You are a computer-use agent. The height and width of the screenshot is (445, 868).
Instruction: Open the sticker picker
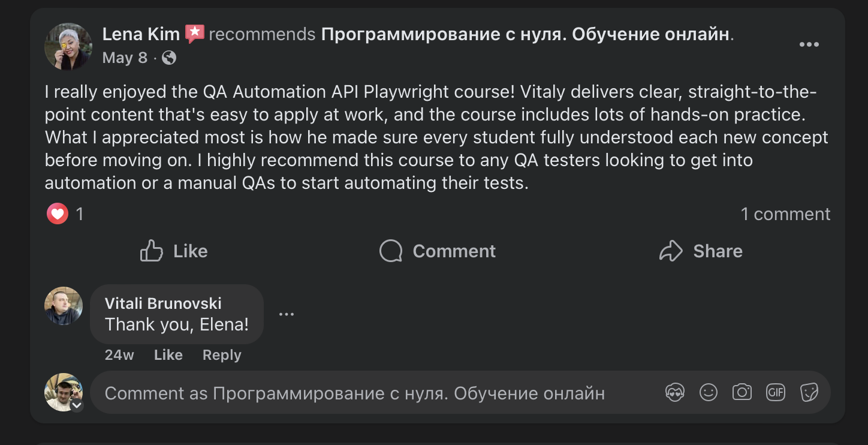point(809,392)
